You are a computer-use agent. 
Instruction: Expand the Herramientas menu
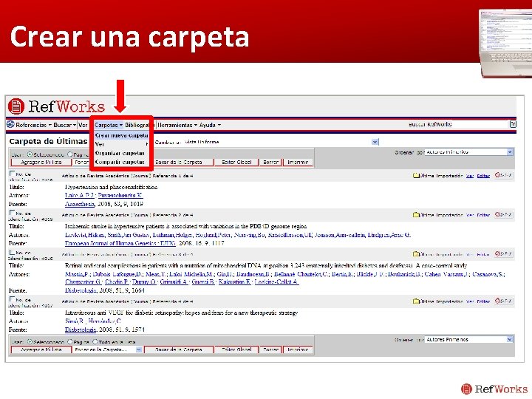pyautogui.click(x=177, y=125)
